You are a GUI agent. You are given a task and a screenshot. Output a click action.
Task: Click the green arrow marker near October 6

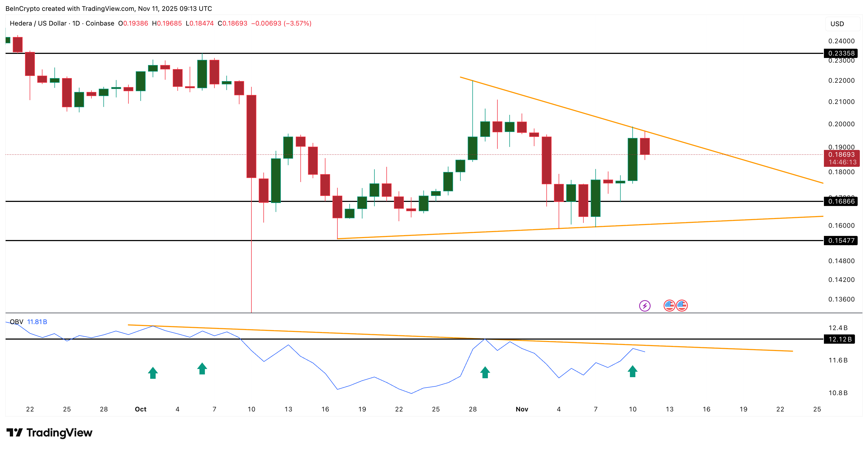click(202, 369)
